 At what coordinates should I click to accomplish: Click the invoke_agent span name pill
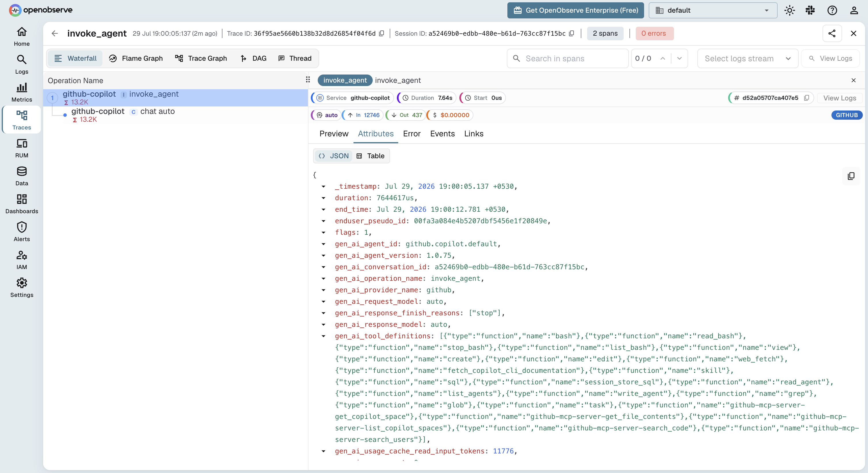(x=345, y=80)
